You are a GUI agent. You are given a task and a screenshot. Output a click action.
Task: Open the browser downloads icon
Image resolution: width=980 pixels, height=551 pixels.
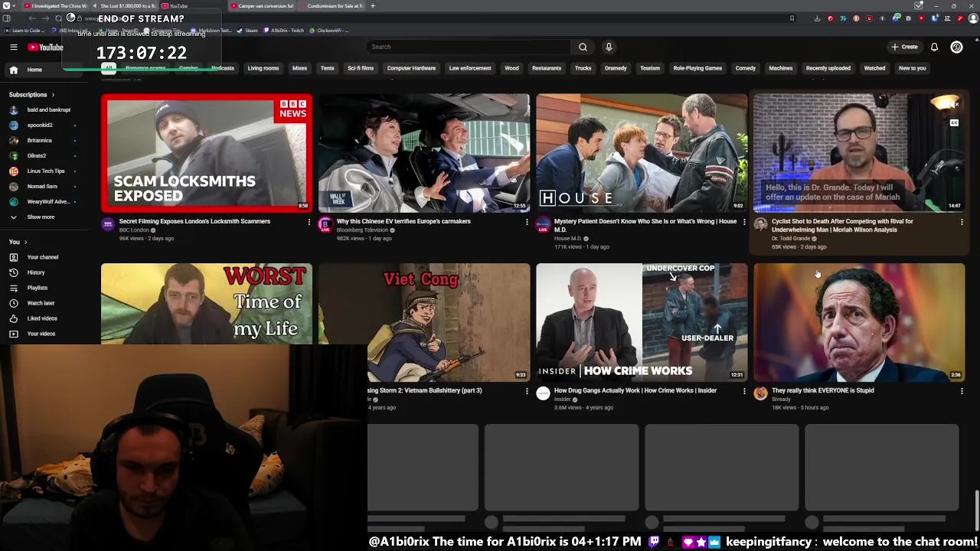point(817,18)
